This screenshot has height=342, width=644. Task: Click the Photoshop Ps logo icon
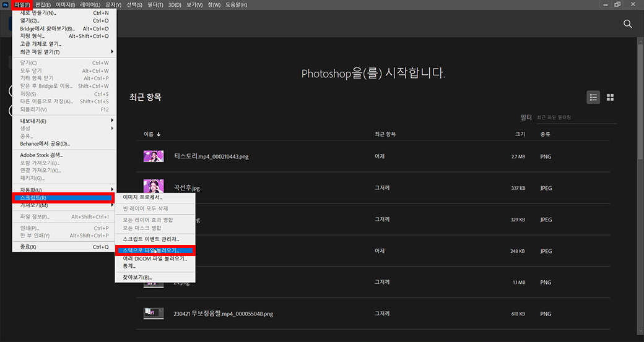coord(6,4)
